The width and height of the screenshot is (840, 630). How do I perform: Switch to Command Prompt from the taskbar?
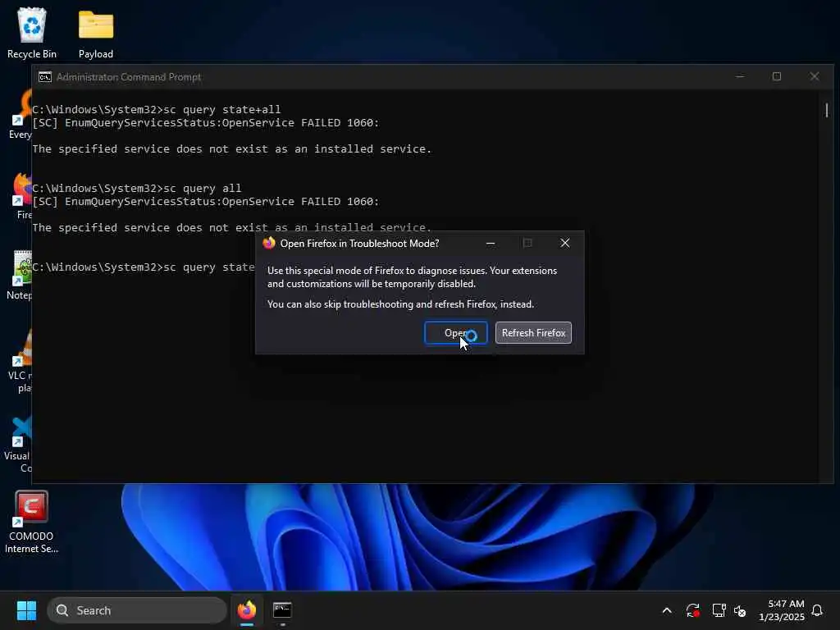[x=282, y=610]
